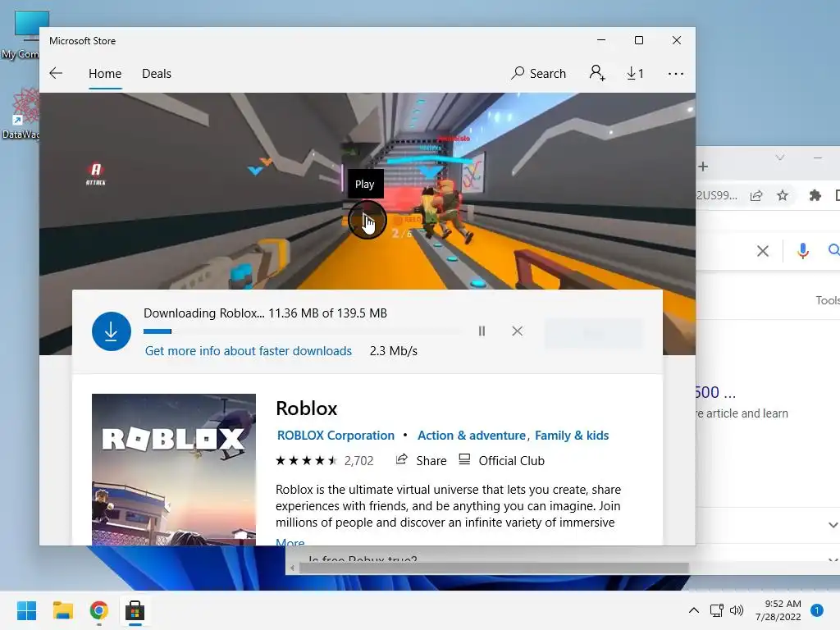Screen dimensions: 840x630
Task: Open the Official Club link
Action: click(x=501, y=461)
